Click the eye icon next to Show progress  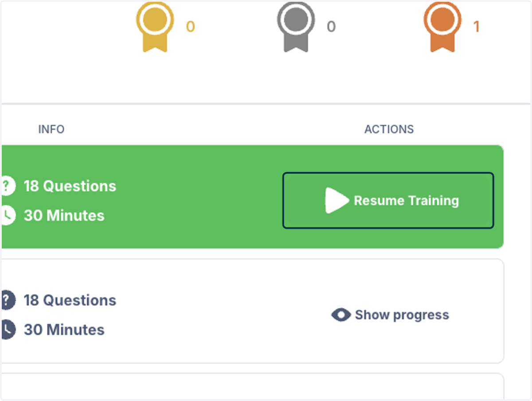[341, 315]
